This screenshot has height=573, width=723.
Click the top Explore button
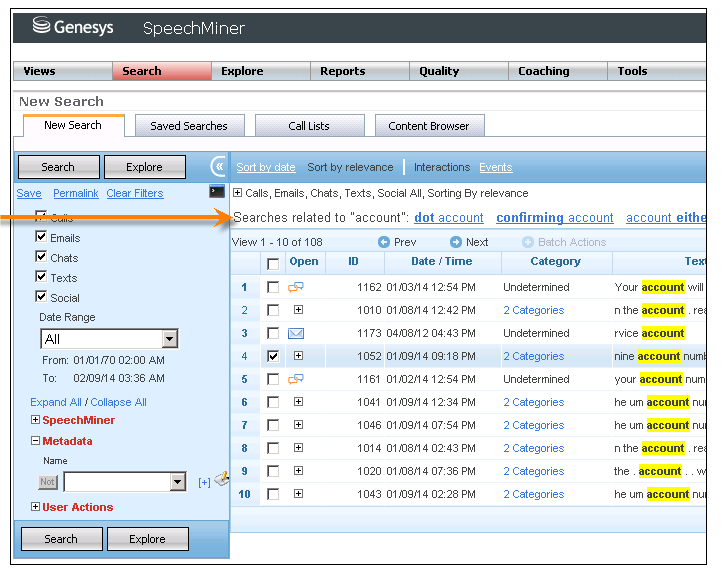[x=145, y=167]
